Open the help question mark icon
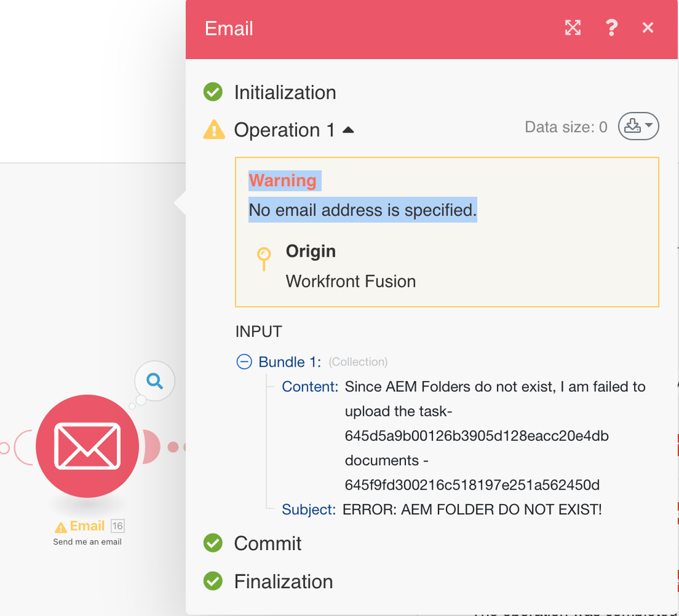Viewport: 679px width, 616px height. tap(611, 28)
